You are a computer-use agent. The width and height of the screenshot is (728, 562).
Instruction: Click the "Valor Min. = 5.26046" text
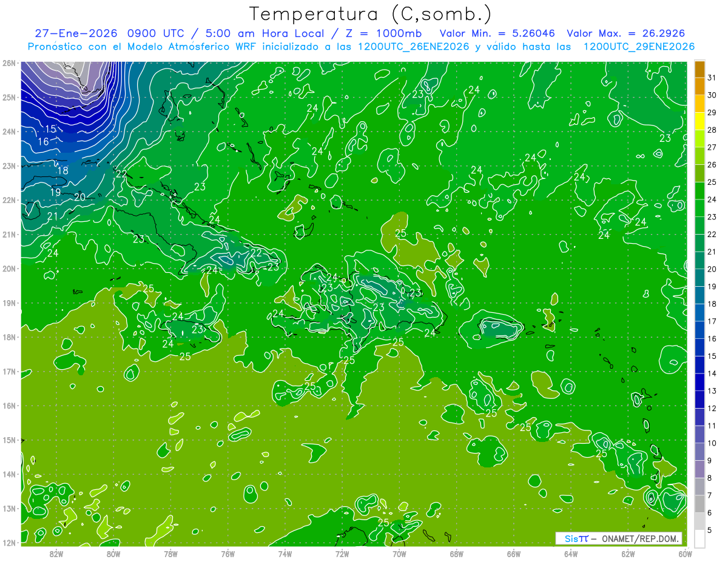498,33
